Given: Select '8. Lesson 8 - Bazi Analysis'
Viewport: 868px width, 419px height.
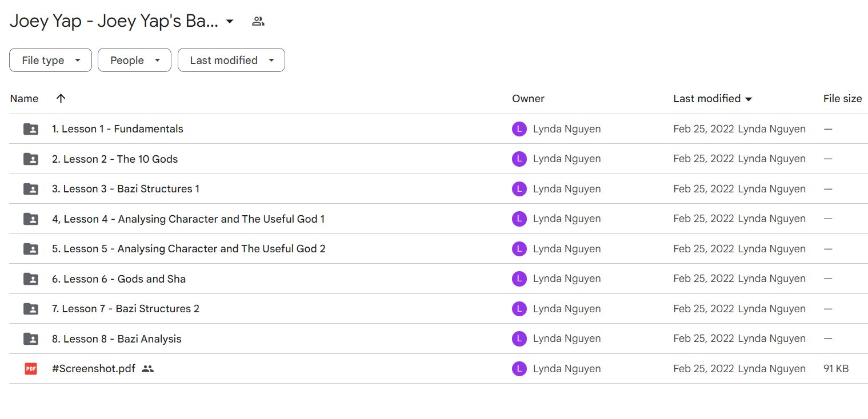Looking at the screenshot, I should (117, 339).
